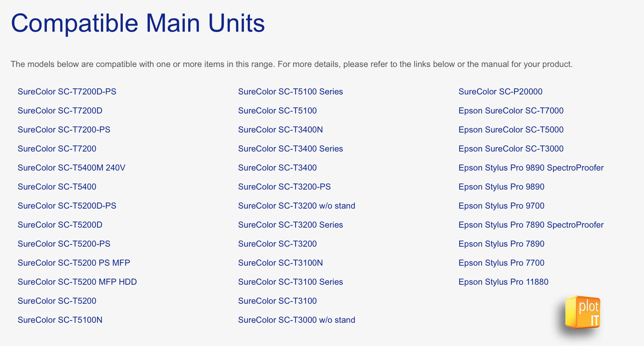Open the SureColor SC-T5100 Series link
Screen dimensions: 644x346
pos(290,92)
